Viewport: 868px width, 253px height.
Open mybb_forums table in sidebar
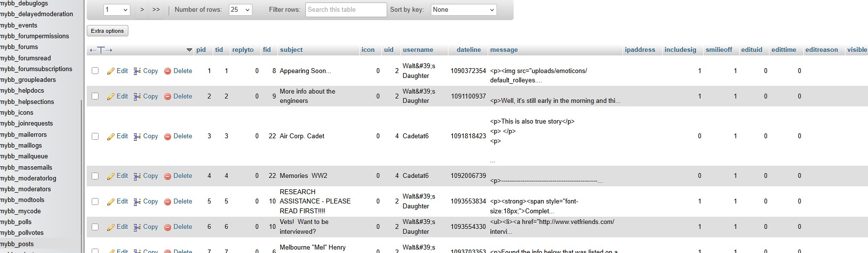coord(19,47)
